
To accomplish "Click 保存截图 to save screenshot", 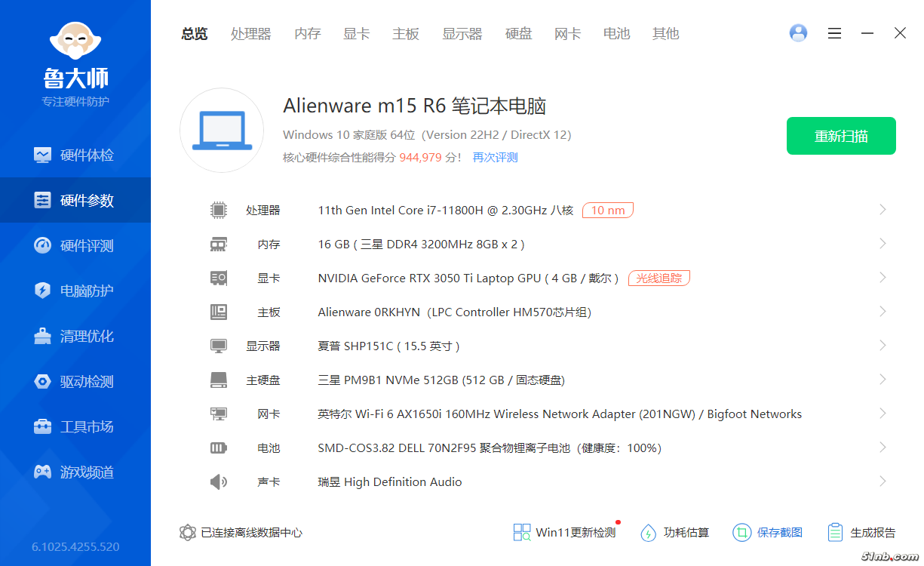I will pos(768,532).
